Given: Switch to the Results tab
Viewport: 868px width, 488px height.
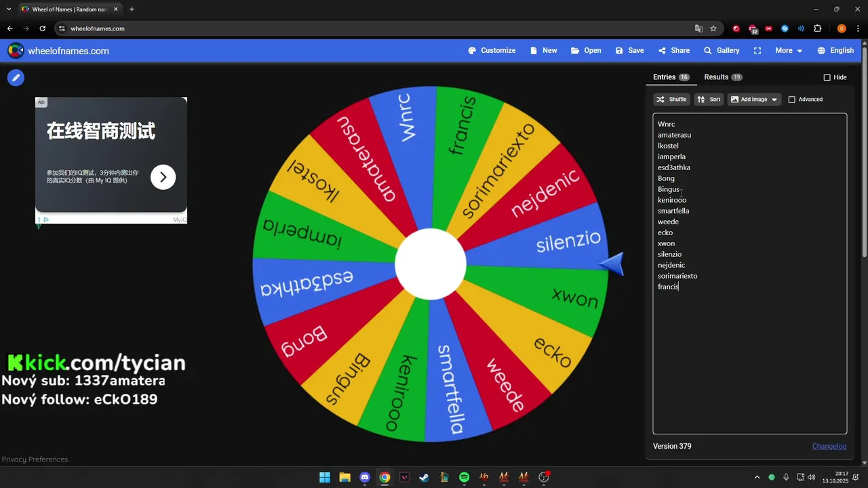Looking at the screenshot, I should pyautogui.click(x=723, y=77).
